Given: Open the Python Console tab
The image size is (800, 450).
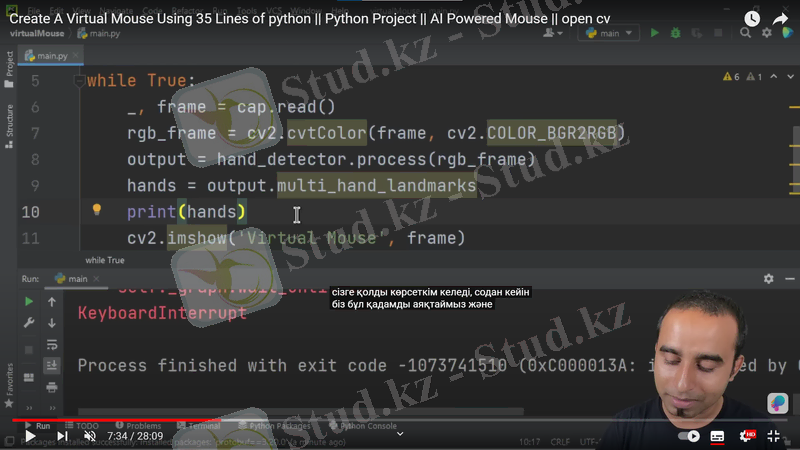Looking at the screenshot, I should [x=363, y=426].
